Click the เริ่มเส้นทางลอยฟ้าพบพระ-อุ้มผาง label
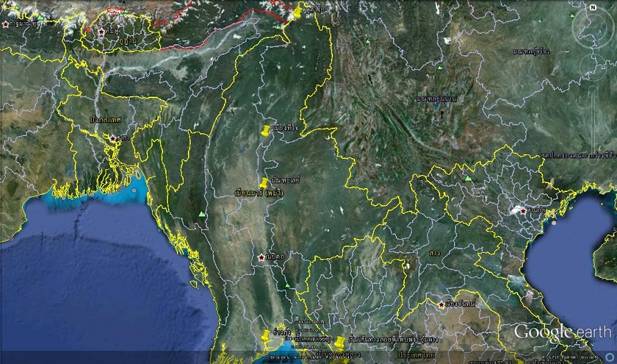Image resolution: width=617 pixels, height=364 pixels. tap(393, 339)
